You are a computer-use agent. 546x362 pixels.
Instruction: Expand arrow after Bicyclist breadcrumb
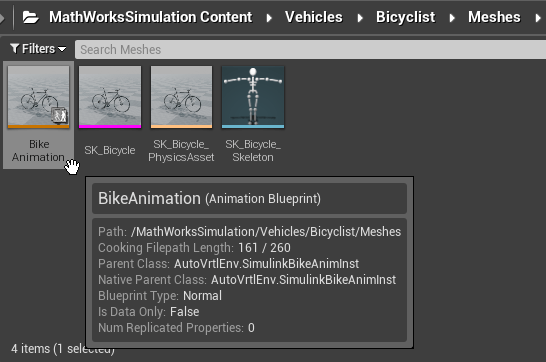452,18
